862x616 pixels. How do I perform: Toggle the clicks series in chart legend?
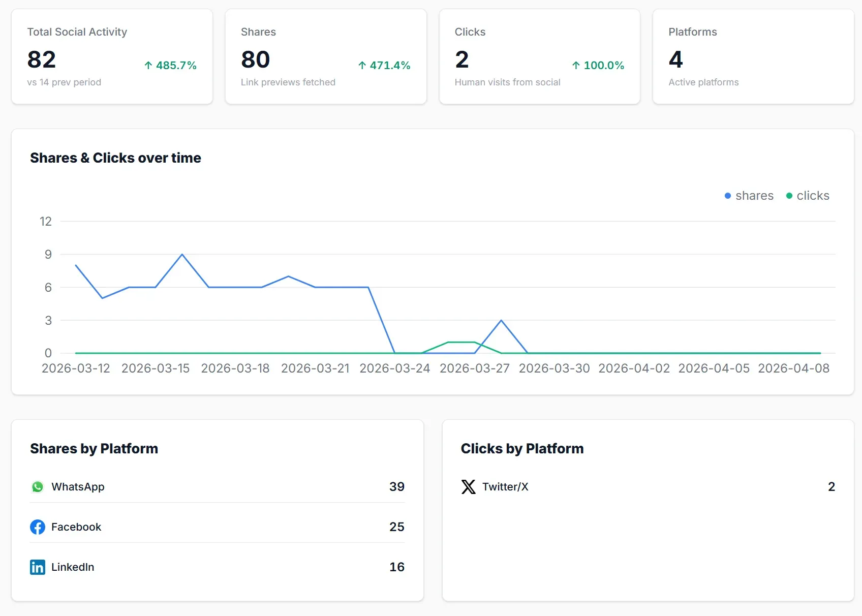click(808, 196)
